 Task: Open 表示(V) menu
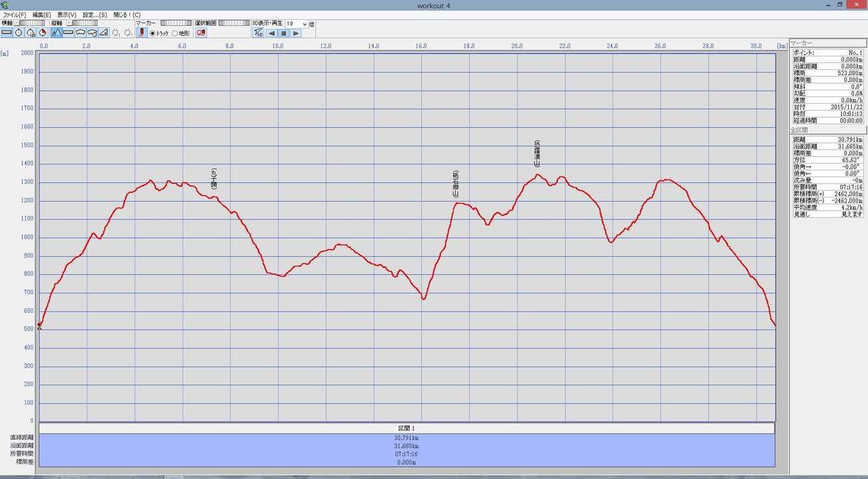[x=66, y=15]
